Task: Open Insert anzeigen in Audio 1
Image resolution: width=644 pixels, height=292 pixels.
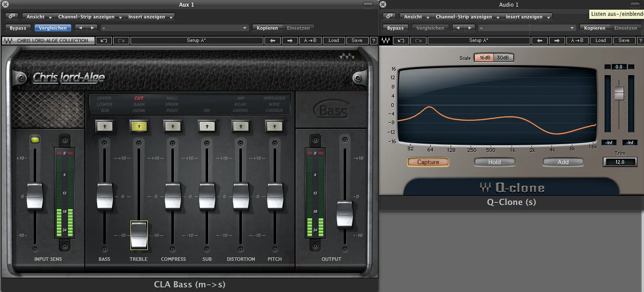Action: [x=527, y=16]
